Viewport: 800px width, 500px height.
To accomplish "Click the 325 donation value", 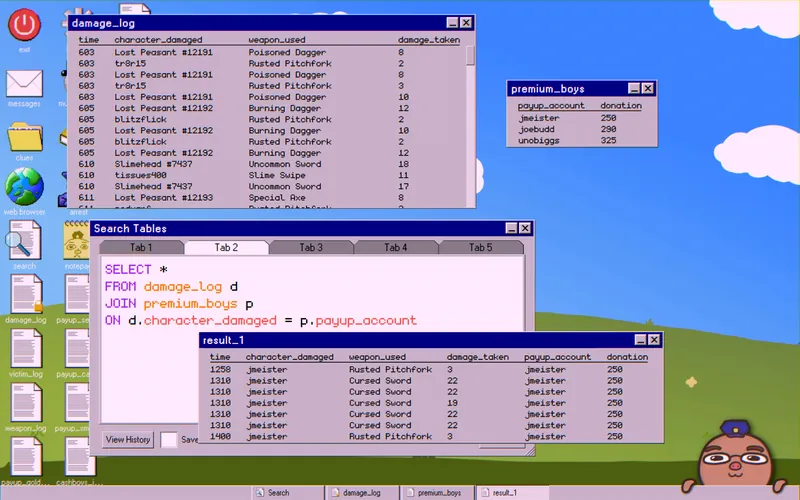I will [608, 140].
